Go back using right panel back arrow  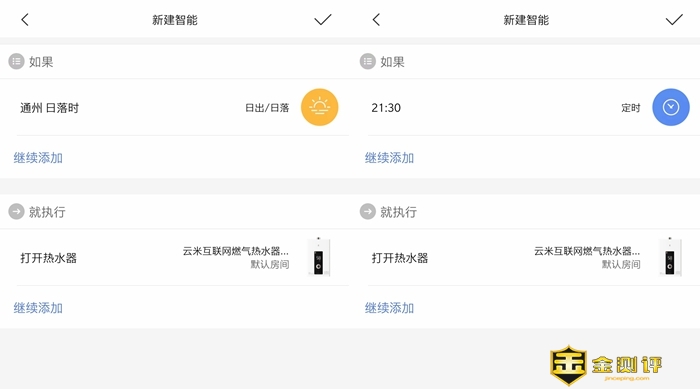[376, 20]
